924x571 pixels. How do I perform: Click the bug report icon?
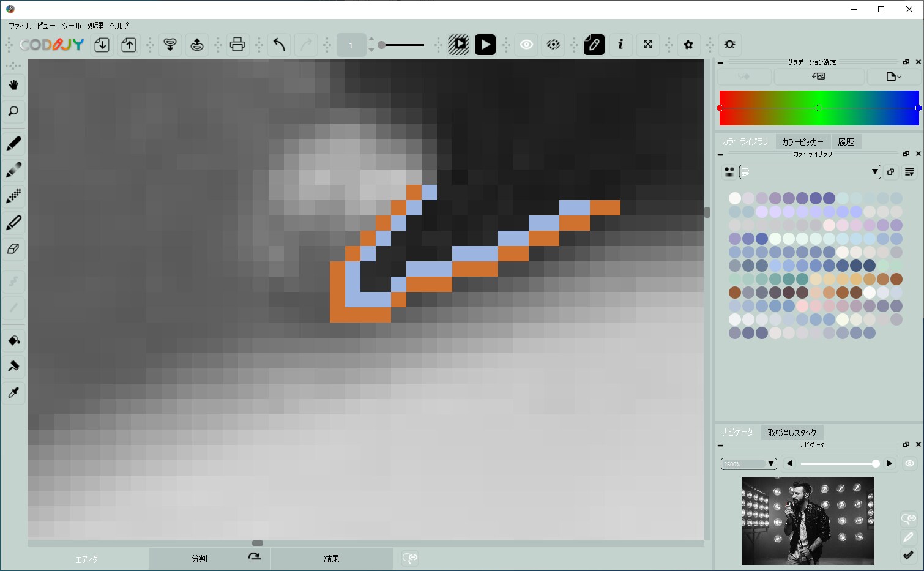click(x=729, y=45)
